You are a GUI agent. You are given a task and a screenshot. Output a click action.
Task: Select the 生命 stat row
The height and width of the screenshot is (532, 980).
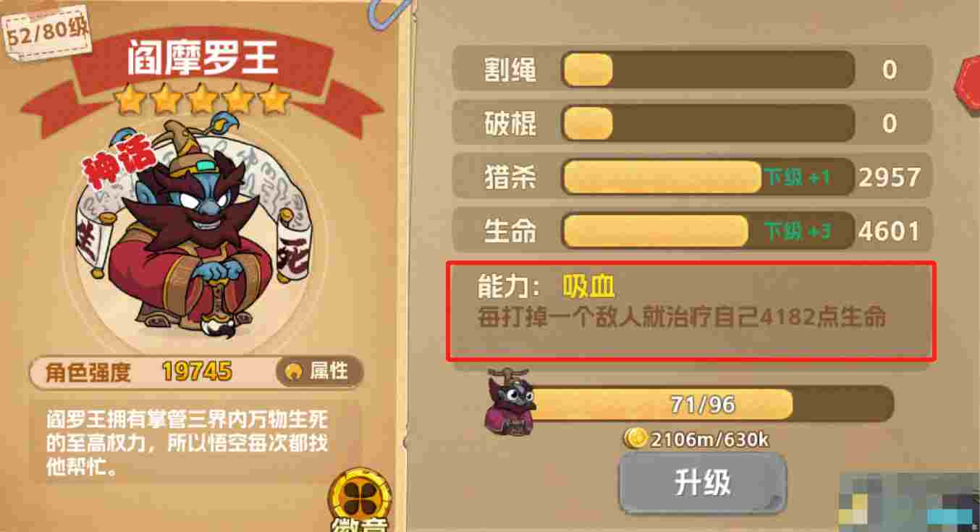[692, 231]
